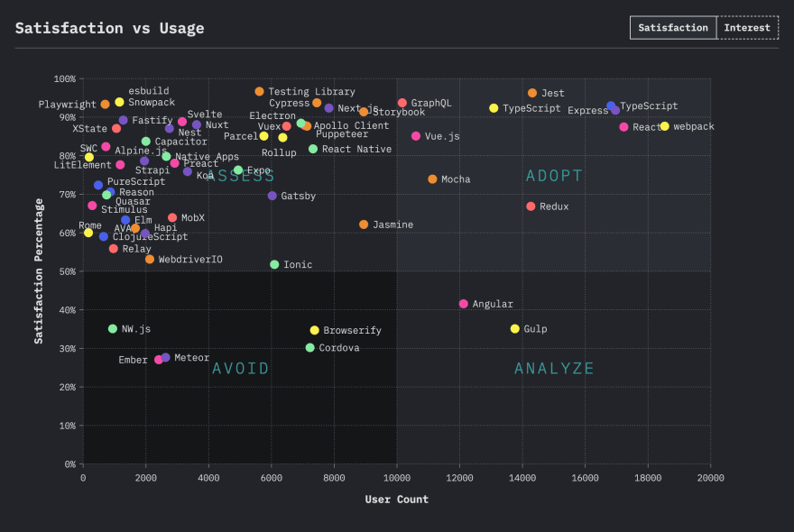Click the Storybook data point
The height and width of the screenshot is (532, 794).
364,112
